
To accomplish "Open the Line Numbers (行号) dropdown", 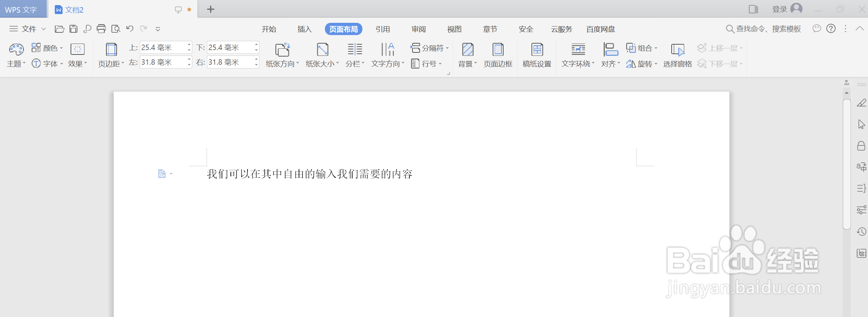I will 426,64.
